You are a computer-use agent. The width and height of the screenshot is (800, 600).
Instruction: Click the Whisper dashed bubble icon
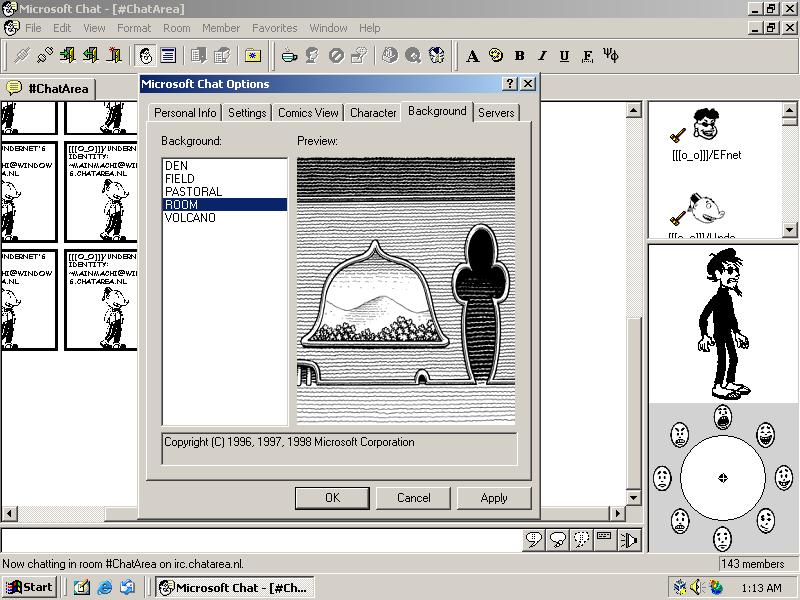click(580, 540)
